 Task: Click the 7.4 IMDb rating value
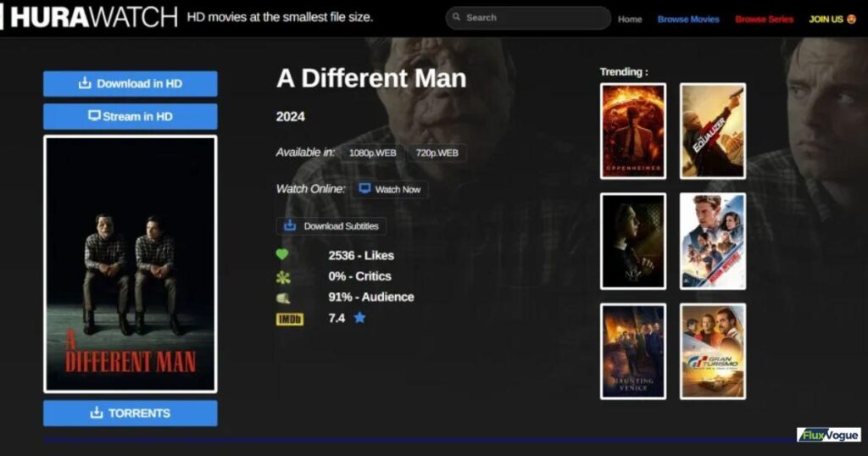337,318
